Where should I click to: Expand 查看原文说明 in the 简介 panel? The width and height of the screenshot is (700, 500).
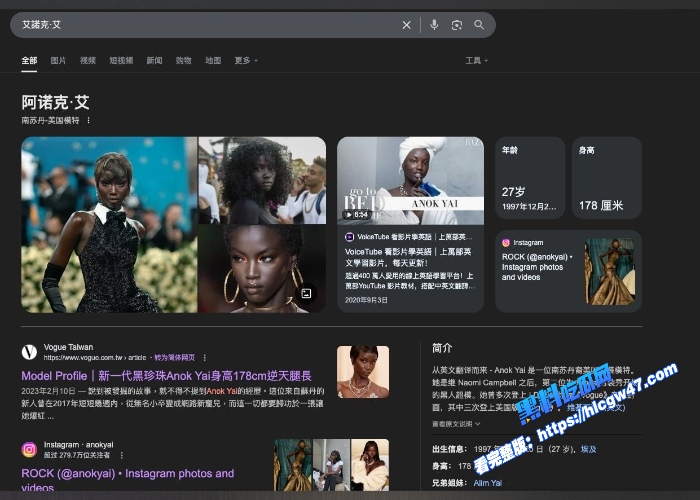pyautogui.click(x=456, y=424)
